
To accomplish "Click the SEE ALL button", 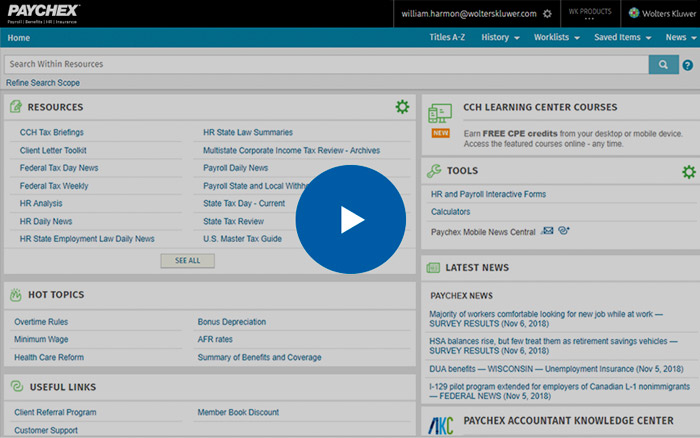I will point(188,261).
